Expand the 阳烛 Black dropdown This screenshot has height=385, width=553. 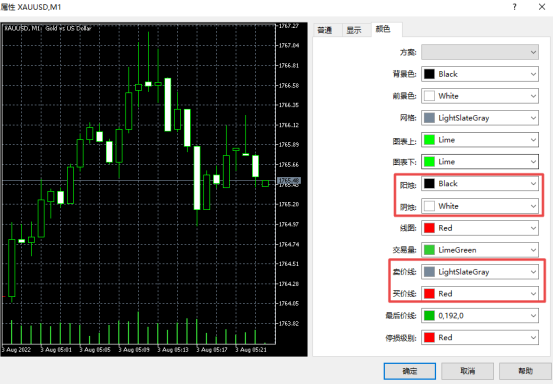tap(480, 184)
